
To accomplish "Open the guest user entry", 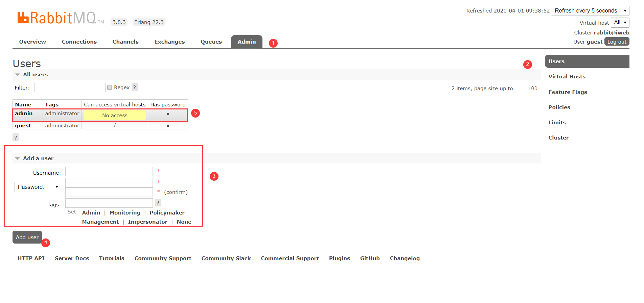I will [23, 126].
